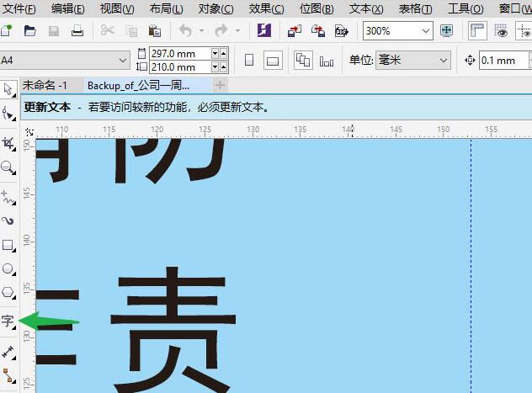This screenshot has width=532, height=393.
Task: Select the Zoom magnifier tool
Action: pyautogui.click(x=8, y=167)
